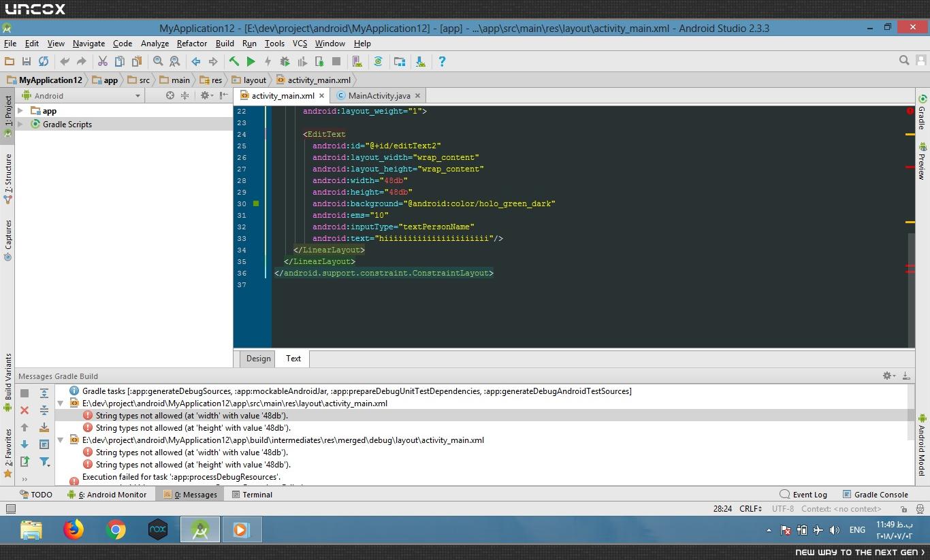This screenshot has width=930, height=560.
Task: Click the Sync Project with Gradle icon
Action: click(379, 61)
